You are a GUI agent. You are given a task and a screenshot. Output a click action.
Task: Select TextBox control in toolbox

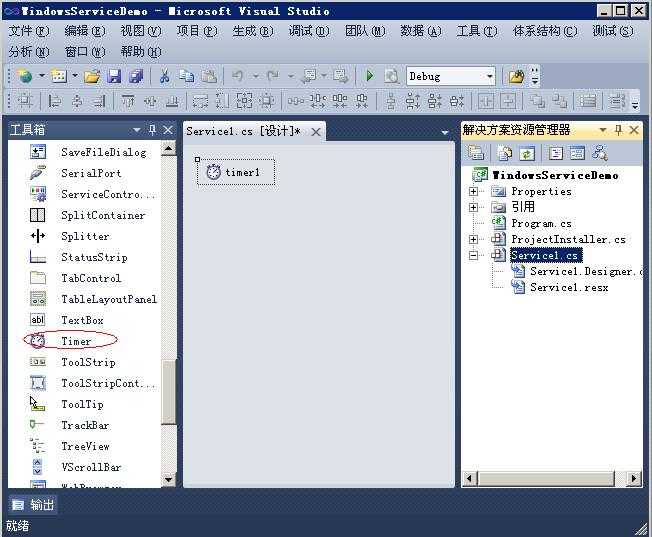pyautogui.click(x=82, y=320)
